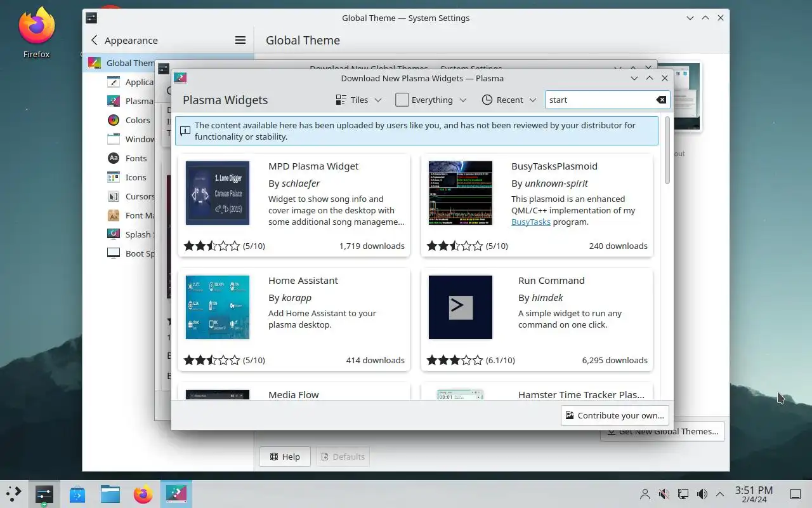This screenshot has height=508, width=812.
Task: Clear the search text with the backspace icon
Action: [x=661, y=100]
